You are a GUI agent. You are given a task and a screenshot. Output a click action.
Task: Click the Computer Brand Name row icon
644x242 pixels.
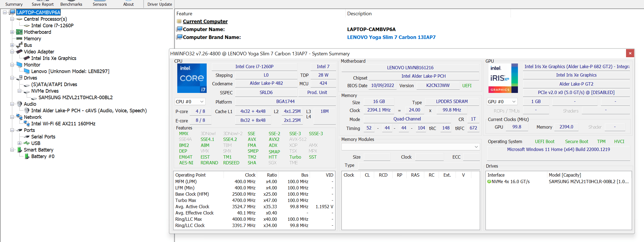pos(179,37)
